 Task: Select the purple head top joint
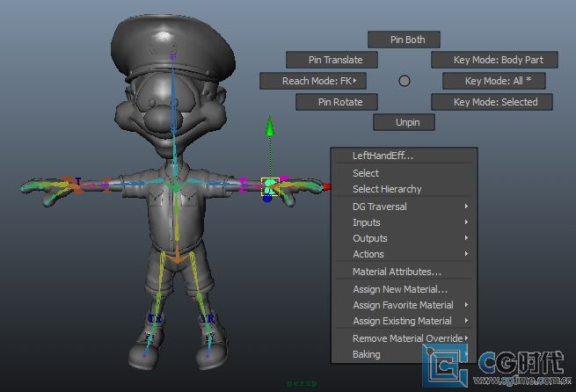click(172, 55)
